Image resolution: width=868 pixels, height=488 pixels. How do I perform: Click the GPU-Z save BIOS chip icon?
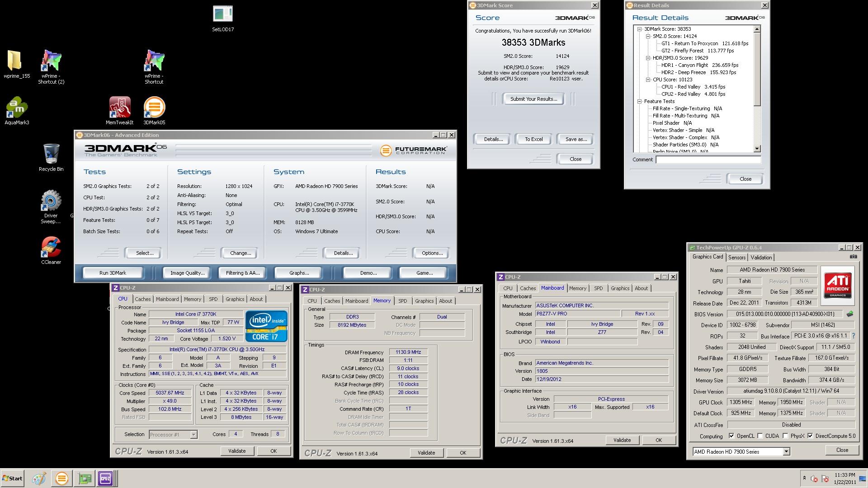(x=850, y=314)
